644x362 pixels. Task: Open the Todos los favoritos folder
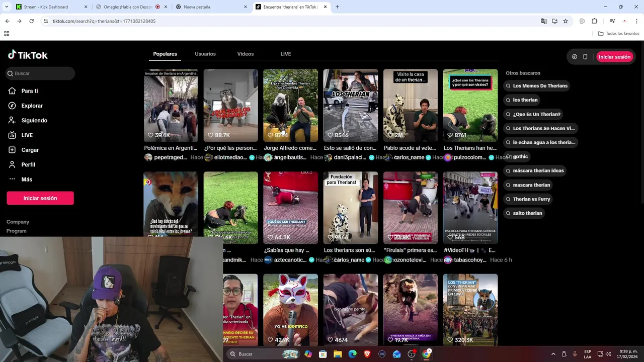(x=618, y=34)
